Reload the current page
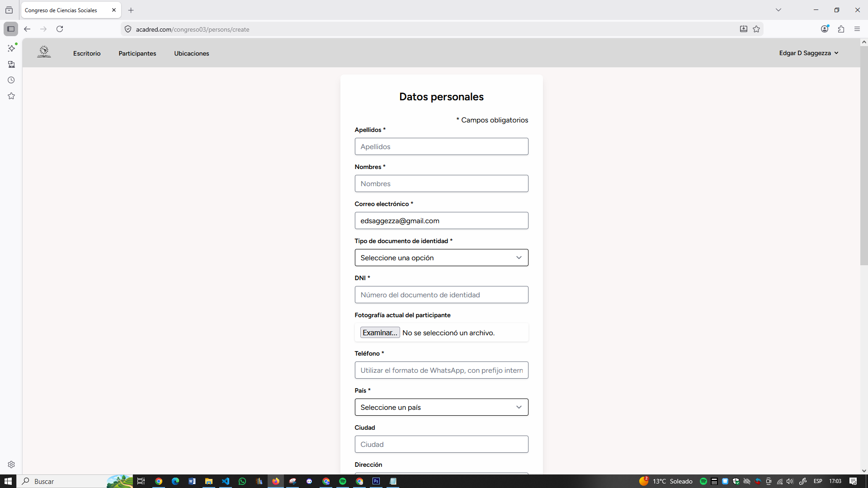This screenshot has width=868, height=488. point(60,29)
